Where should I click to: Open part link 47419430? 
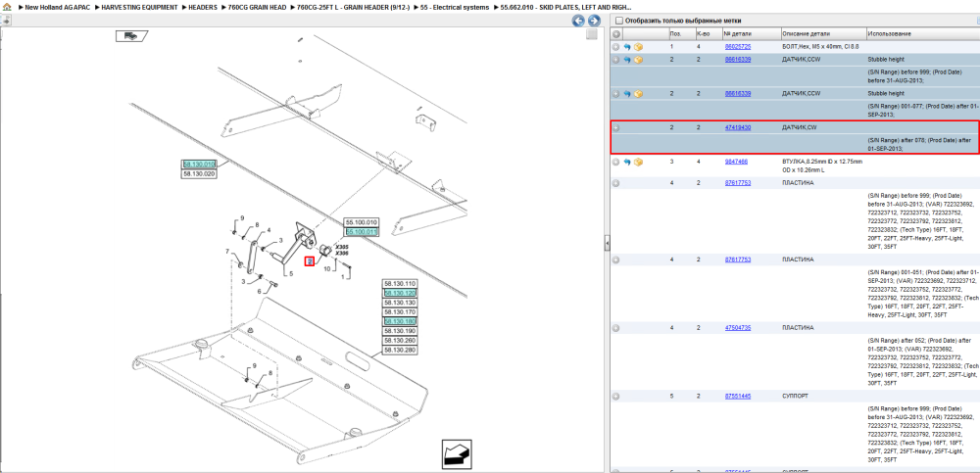click(x=738, y=127)
